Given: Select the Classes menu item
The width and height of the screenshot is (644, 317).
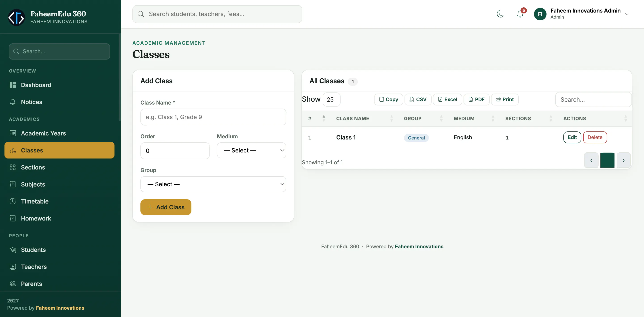Looking at the screenshot, I should pos(59,150).
